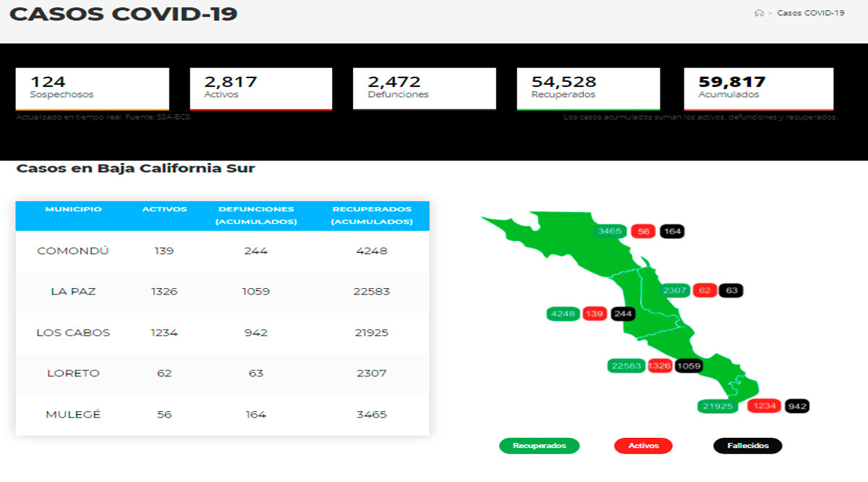Viewport: 868px width, 482px height.
Task: Click the Recuperados 54,528 stat card
Action: pos(588,88)
